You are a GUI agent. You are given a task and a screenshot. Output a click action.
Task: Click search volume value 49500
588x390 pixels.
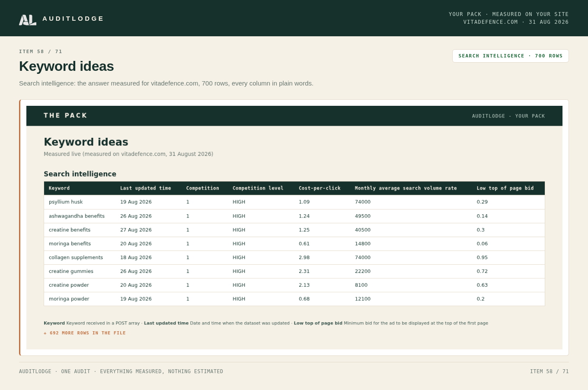tap(363, 216)
